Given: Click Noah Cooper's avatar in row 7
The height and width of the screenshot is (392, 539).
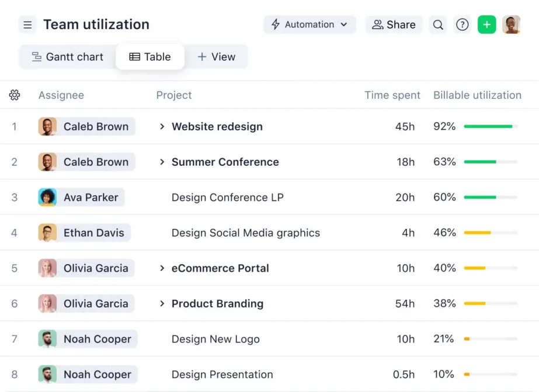Looking at the screenshot, I should click(47, 339).
